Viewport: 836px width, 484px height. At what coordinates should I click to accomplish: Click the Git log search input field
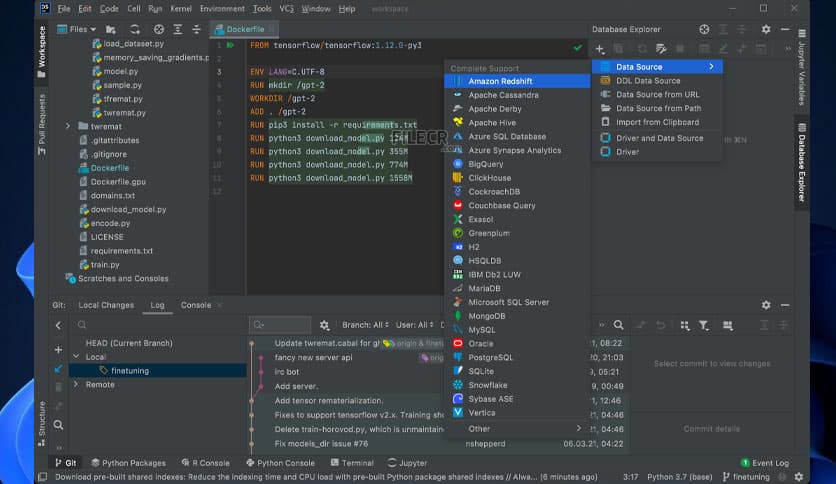(x=280, y=325)
